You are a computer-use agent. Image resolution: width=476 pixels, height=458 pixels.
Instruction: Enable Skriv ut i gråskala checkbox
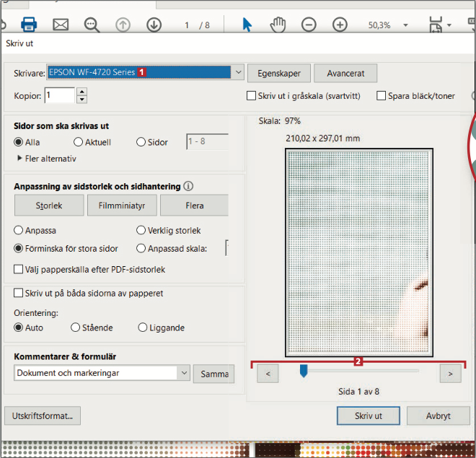click(x=252, y=96)
